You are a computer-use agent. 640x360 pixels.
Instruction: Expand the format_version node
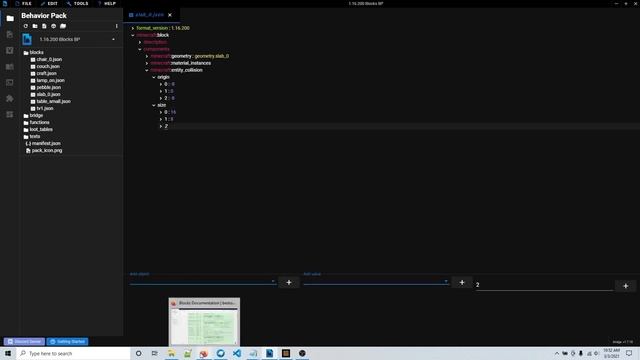pos(133,28)
